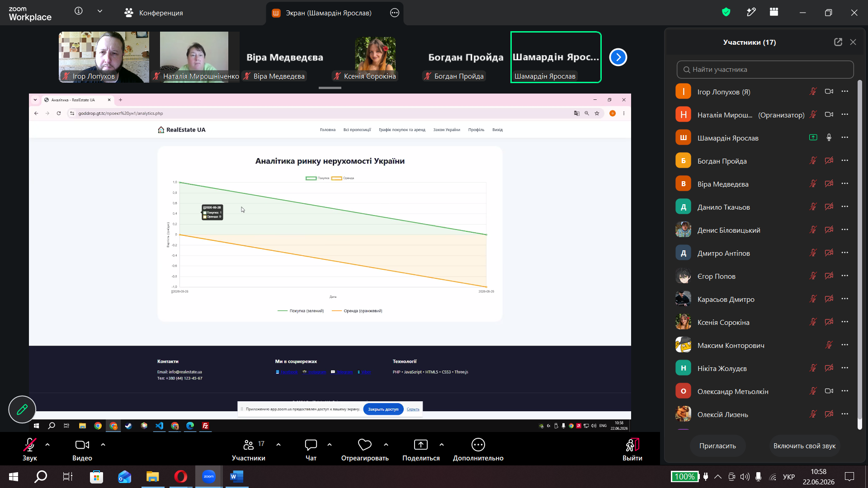Image resolution: width=868 pixels, height=488 pixels.
Task: Open Закон України nav item
Action: [x=447, y=130]
